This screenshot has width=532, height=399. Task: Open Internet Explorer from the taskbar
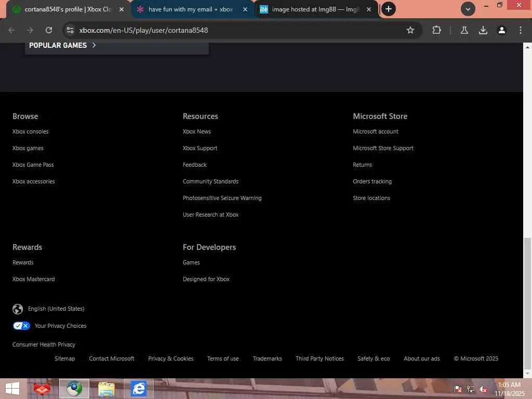(139, 389)
